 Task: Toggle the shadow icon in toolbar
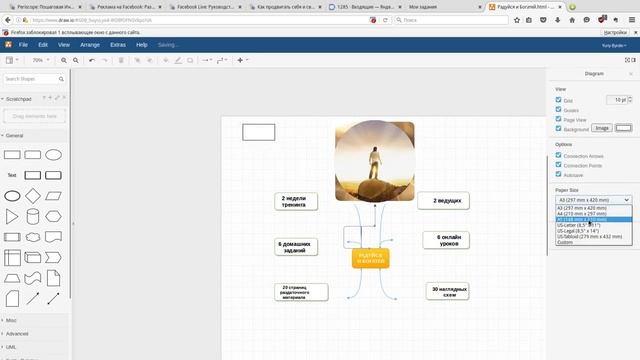tap(190, 60)
